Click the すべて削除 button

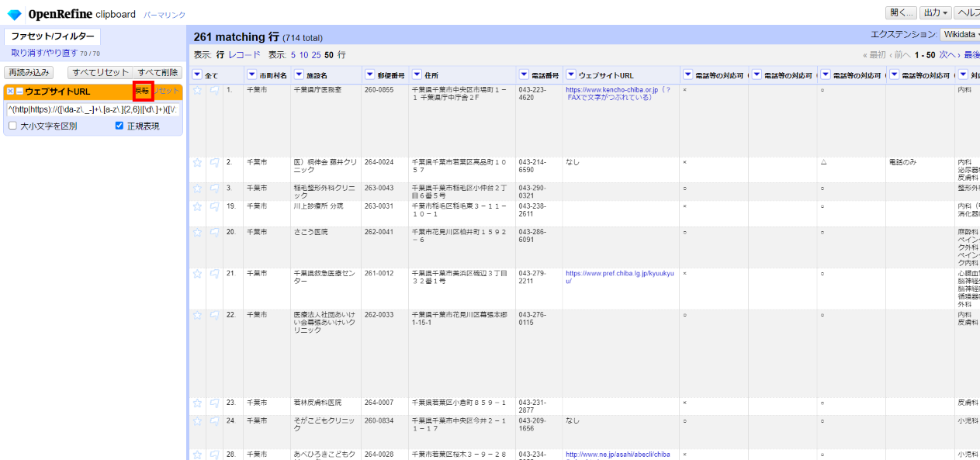coord(158,73)
